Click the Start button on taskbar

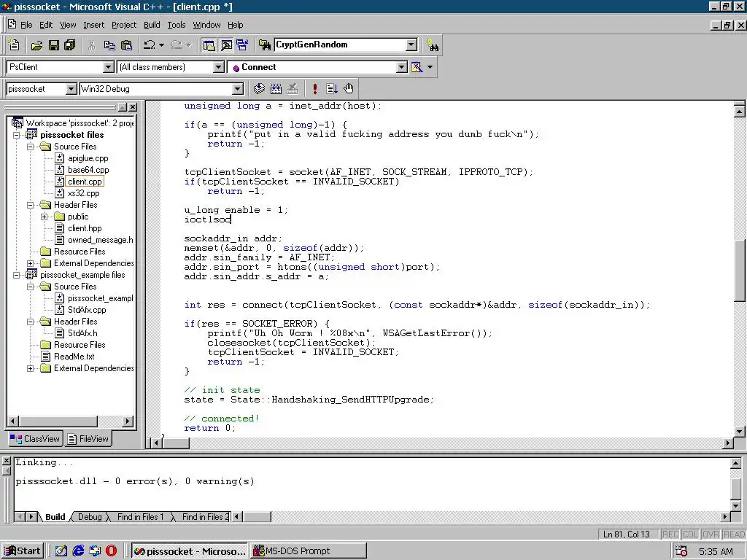pyautogui.click(x=23, y=551)
